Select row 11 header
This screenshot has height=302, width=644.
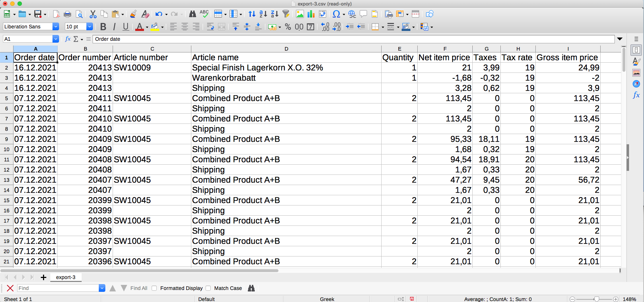(7, 160)
